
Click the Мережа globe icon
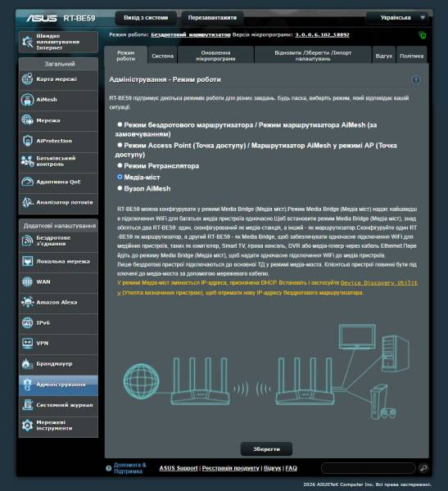click(x=27, y=120)
